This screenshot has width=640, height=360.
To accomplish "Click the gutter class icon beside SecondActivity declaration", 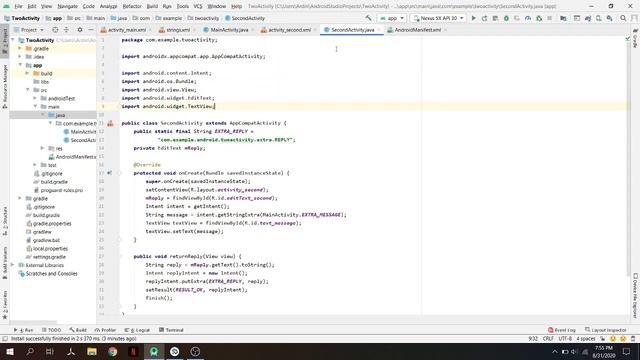I will pyautogui.click(x=110, y=123).
